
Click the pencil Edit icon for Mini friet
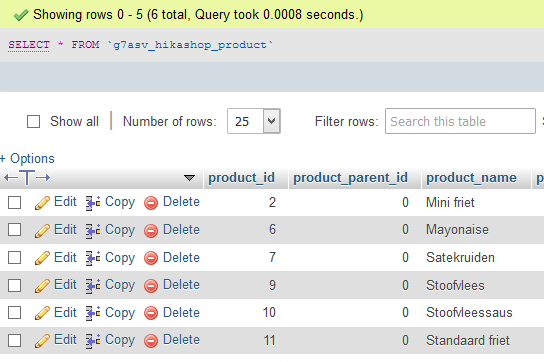coord(42,203)
